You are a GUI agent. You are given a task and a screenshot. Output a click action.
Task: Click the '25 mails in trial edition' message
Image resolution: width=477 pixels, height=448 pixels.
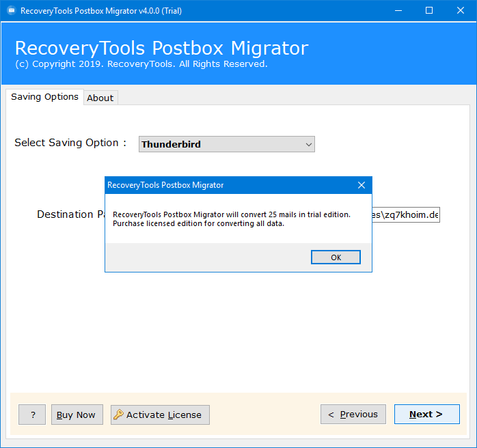232,214
